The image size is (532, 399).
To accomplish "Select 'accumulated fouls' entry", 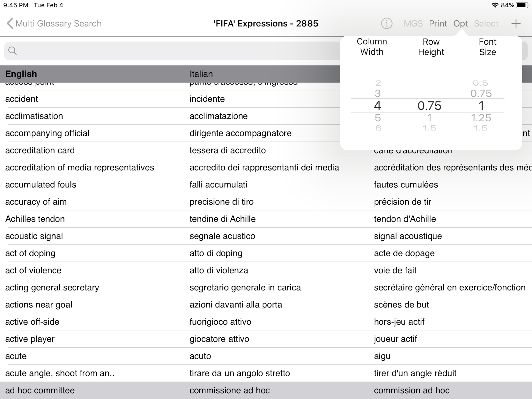I will coord(41,184).
